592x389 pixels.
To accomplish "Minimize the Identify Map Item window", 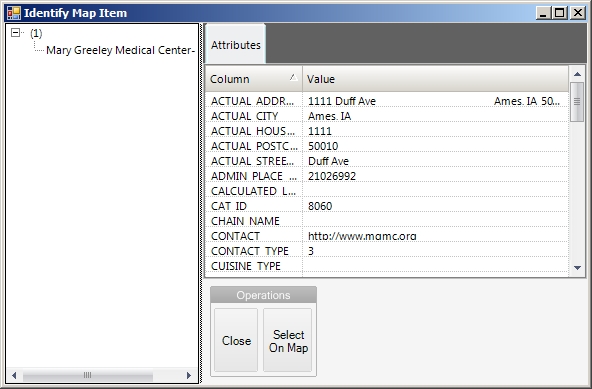I will [543, 13].
